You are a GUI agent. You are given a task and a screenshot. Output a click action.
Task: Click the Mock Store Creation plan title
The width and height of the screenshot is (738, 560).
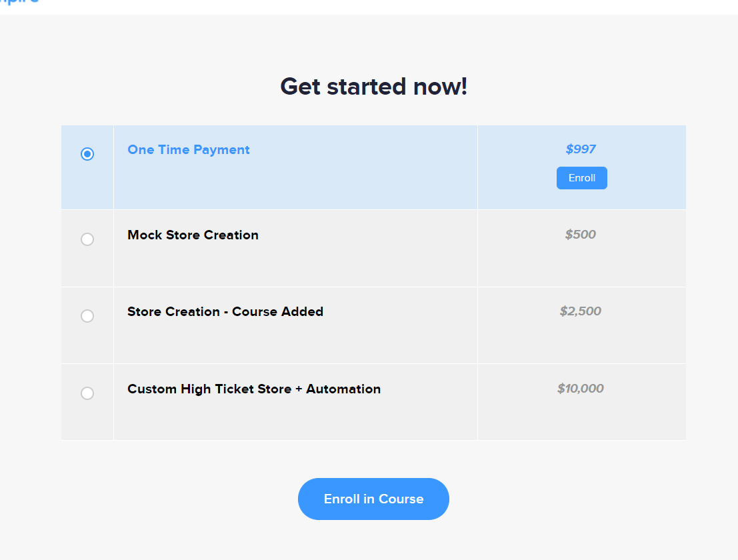point(193,235)
